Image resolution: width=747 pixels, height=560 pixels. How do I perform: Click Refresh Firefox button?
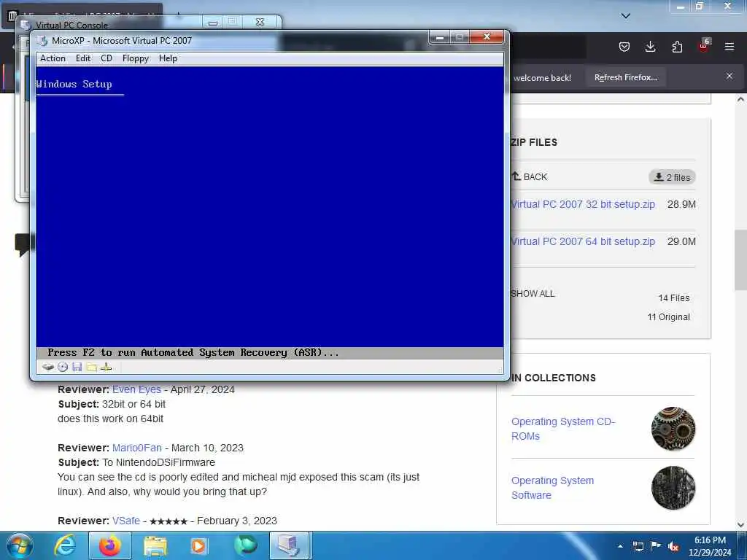625,77
